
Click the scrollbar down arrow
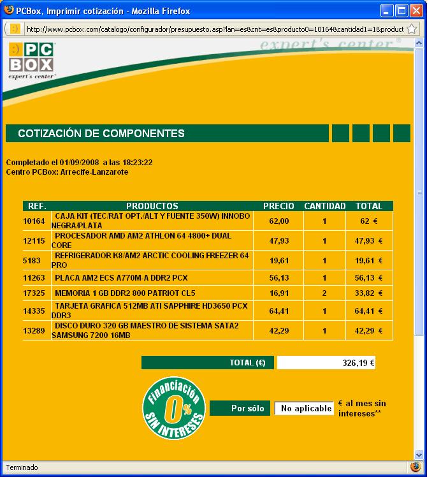419,455
